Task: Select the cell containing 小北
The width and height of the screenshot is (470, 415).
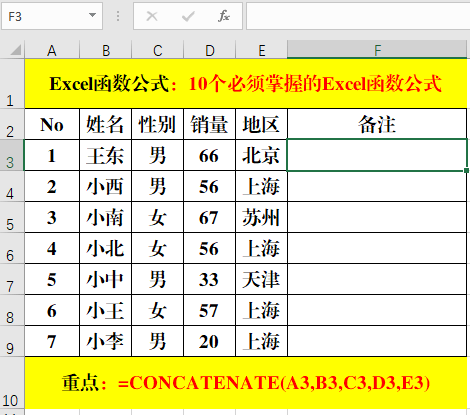Action: pos(106,248)
